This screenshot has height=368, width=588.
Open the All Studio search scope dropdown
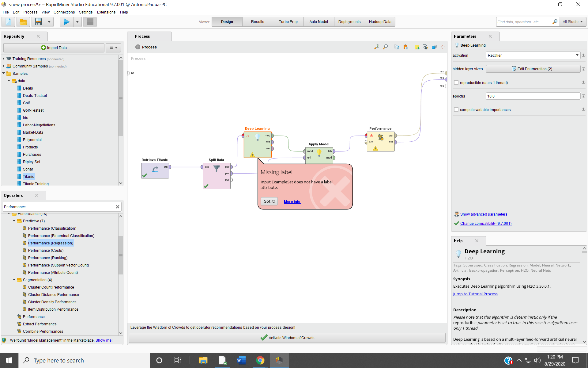tap(572, 22)
